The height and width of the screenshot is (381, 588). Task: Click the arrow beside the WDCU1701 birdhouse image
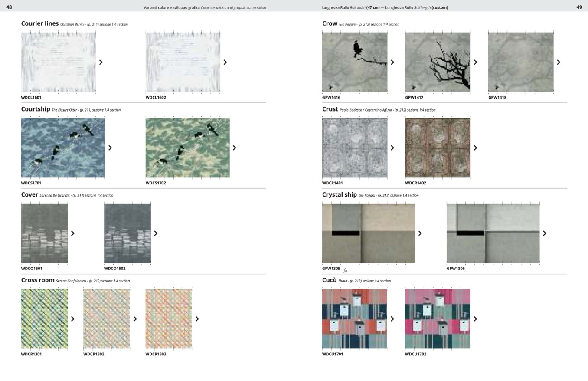pyautogui.click(x=392, y=319)
